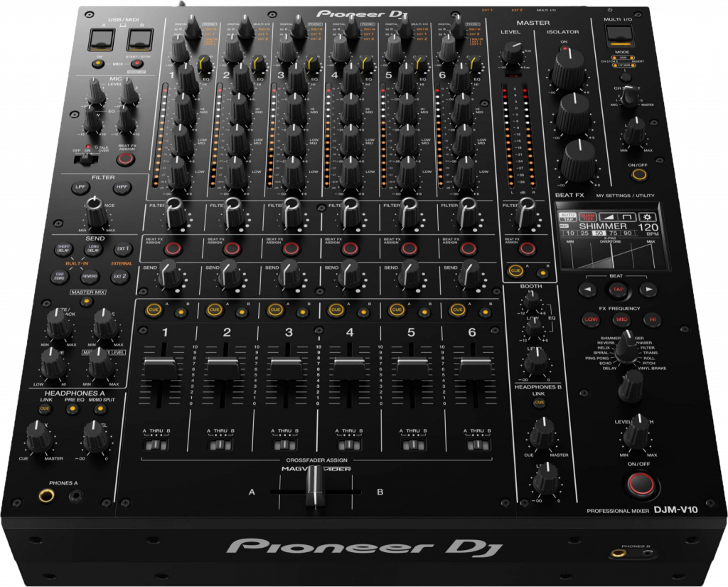Toggle the Beat FX ON/OFF button
The image size is (728, 587).
coord(641,485)
